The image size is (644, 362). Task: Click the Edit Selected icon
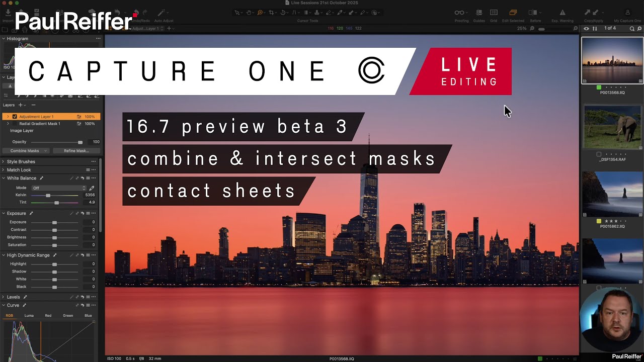pyautogui.click(x=513, y=13)
